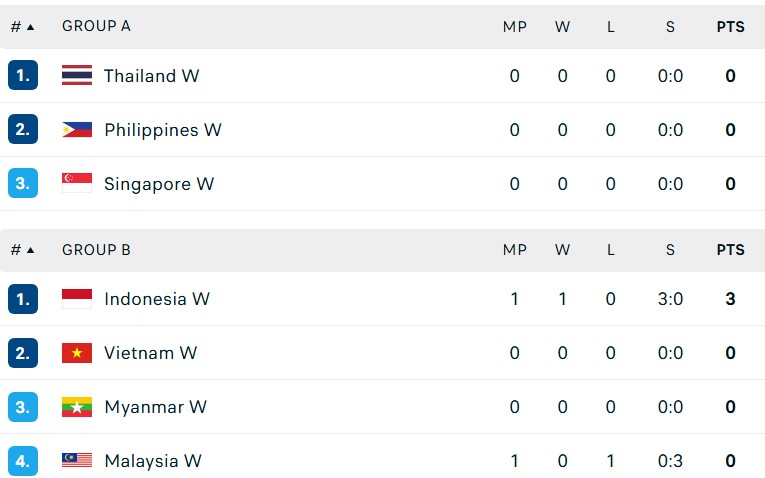
Task: Open Indonesia W team page
Action: [x=157, y=299]
